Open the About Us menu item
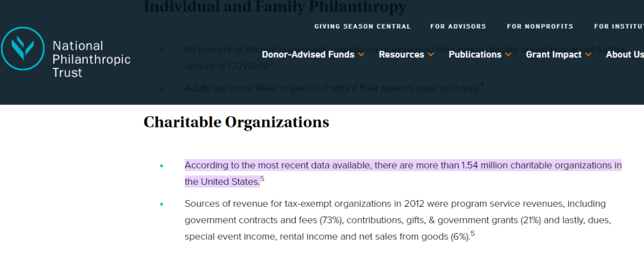The height and width of the screenshot is (261, 644). click(x=625, y=55)
